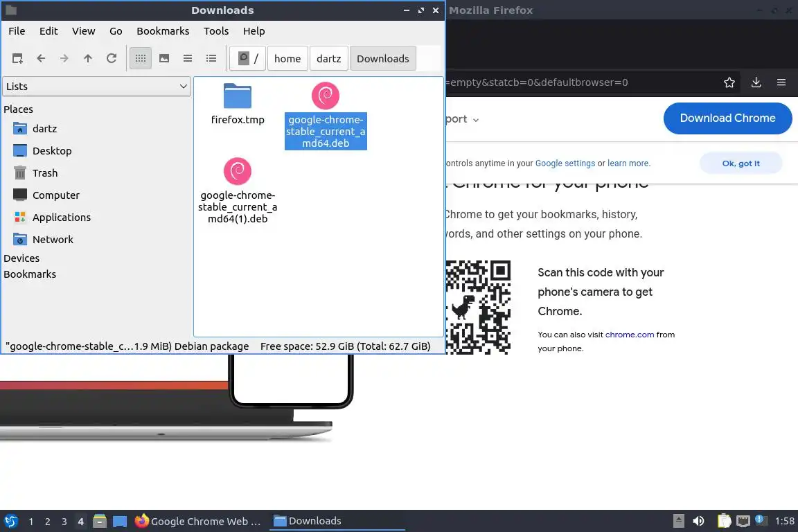Image resolution: width=798 pixels, height=532 pixels.
Task: Click the show desktop taskbar icon
Action: tap(120, 522)
